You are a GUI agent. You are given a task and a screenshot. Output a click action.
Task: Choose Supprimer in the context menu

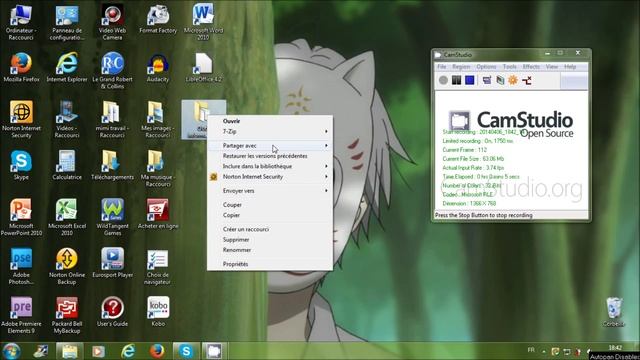point(270,240)
